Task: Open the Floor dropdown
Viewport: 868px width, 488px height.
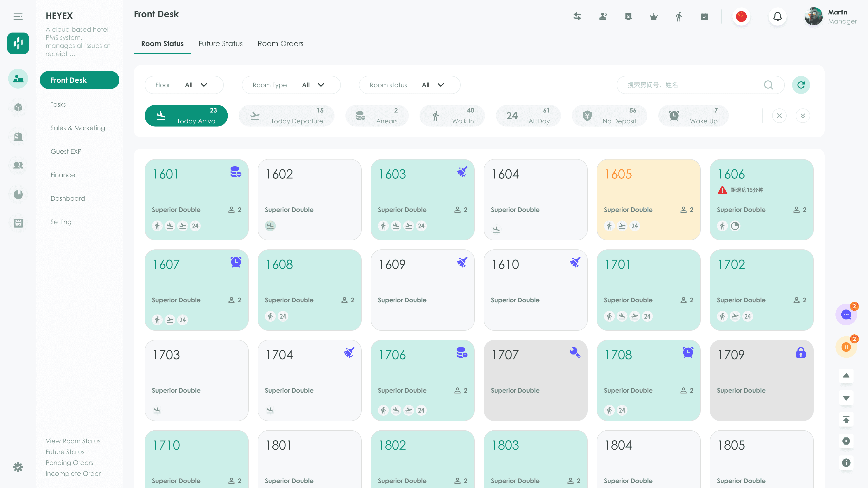Action: click(184, 85)
